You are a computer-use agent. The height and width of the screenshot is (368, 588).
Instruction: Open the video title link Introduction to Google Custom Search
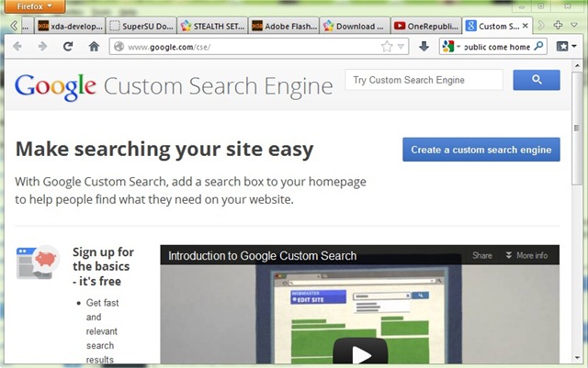(262, 255)
